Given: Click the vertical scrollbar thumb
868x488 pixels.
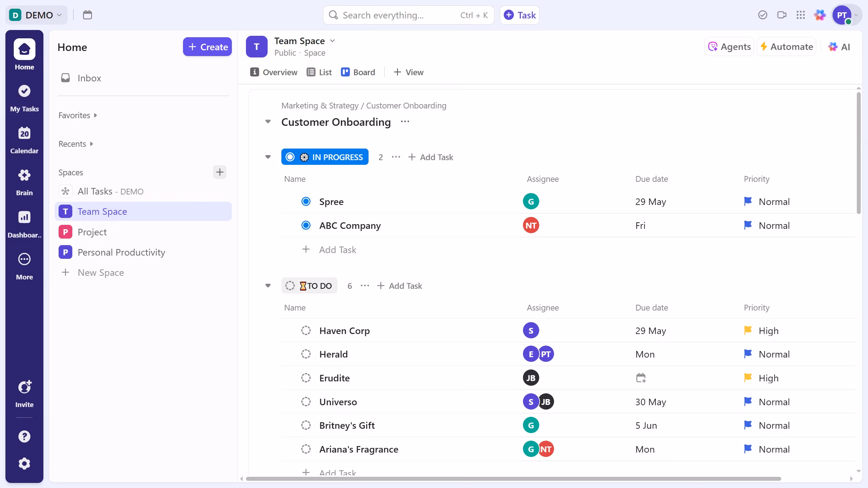Looking at the screenshot, I should pos(859,153).
